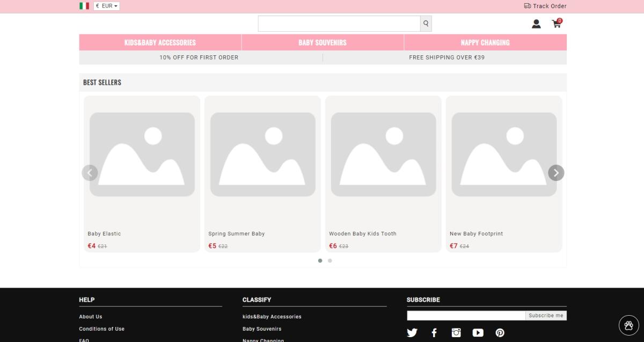Click the search magnifier icon
Image resolution: width=644 pixels, height=342 pixels.
(426, 24)
